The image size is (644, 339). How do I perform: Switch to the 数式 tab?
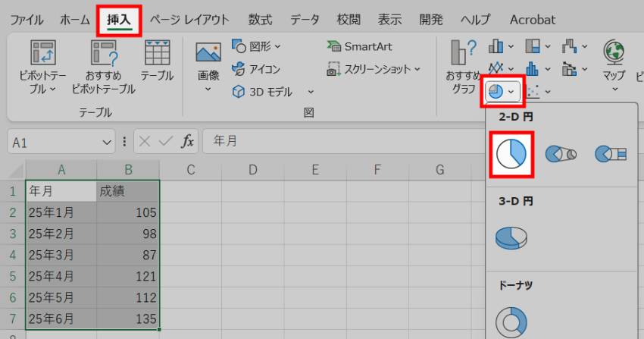point(260,20)
